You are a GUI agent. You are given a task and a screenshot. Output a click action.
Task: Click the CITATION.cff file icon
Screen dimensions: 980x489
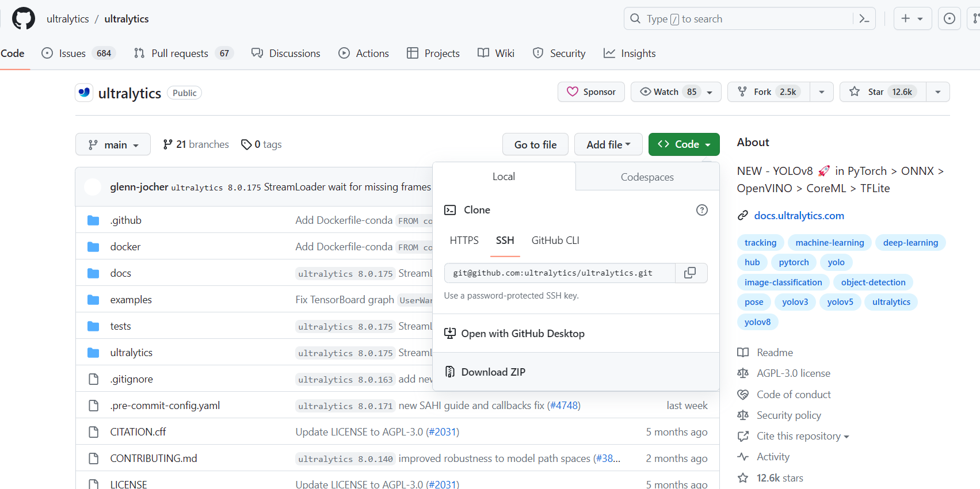(93, 432)
